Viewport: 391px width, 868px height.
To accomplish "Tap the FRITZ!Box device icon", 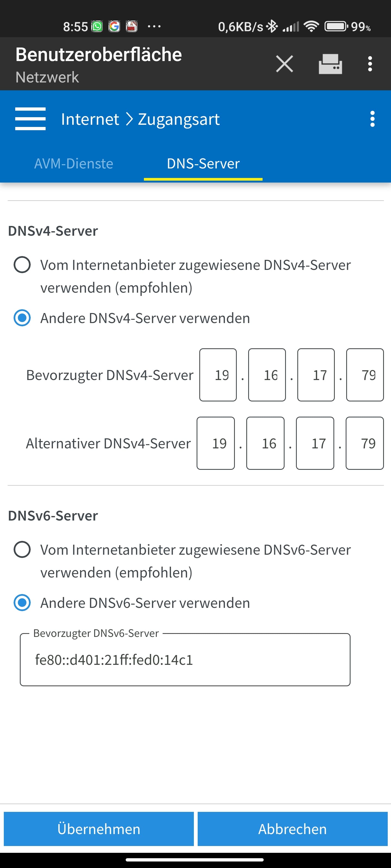I will [330, 64].
